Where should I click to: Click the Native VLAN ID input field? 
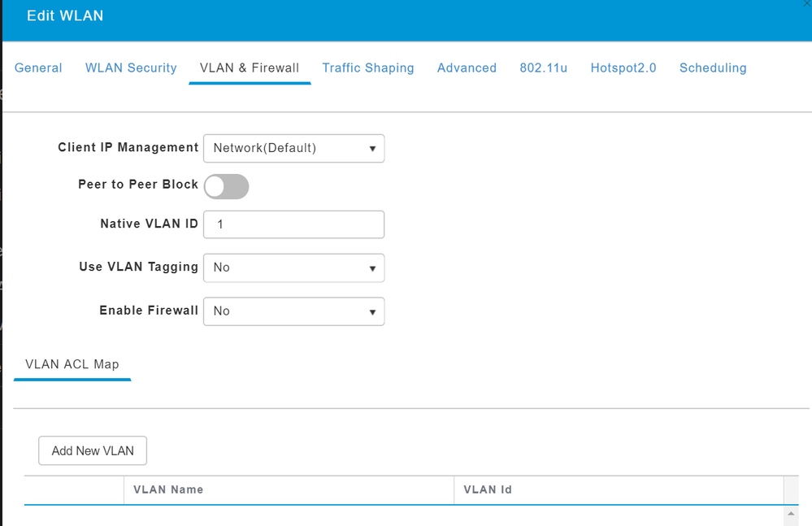[x=293, y=224]
